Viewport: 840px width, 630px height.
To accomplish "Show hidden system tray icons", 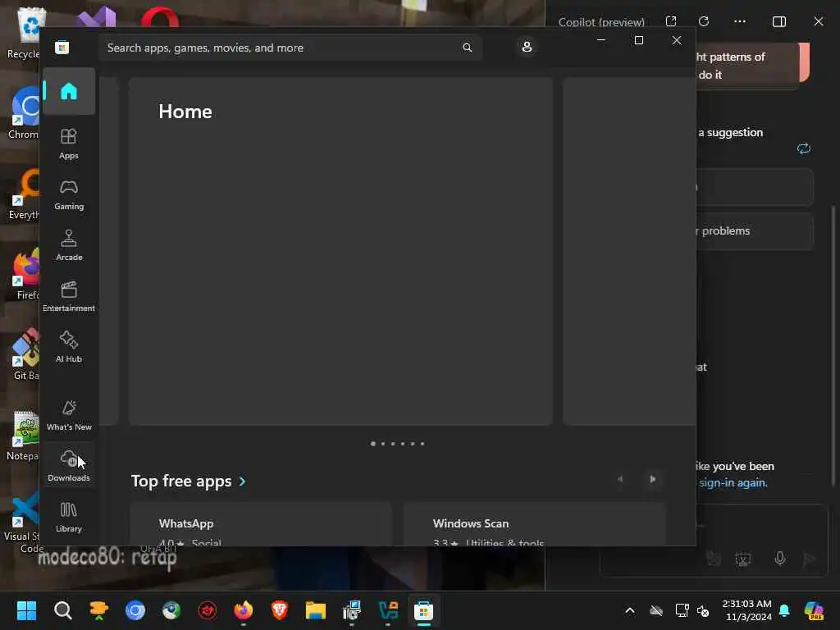I will click(x=630, y=610).
